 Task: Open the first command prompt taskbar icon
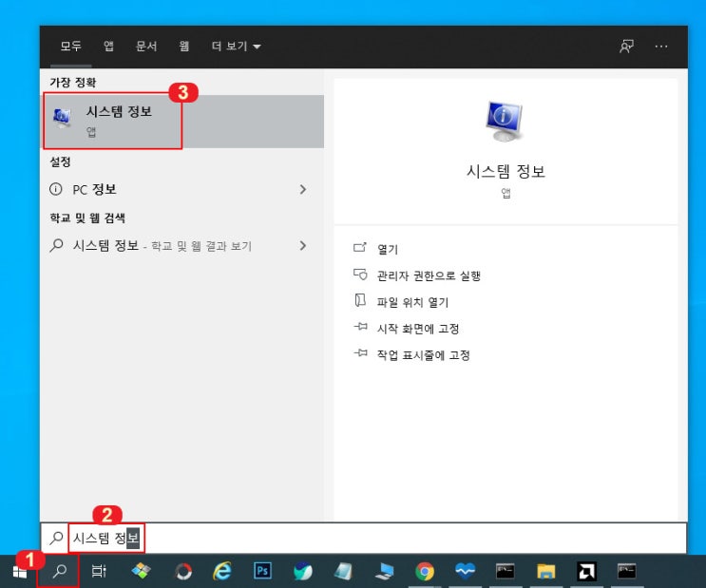click(506, 571)
